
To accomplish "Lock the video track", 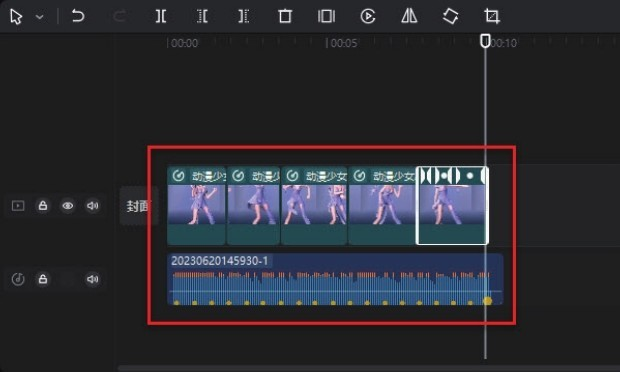I will [x=43, y=206].
